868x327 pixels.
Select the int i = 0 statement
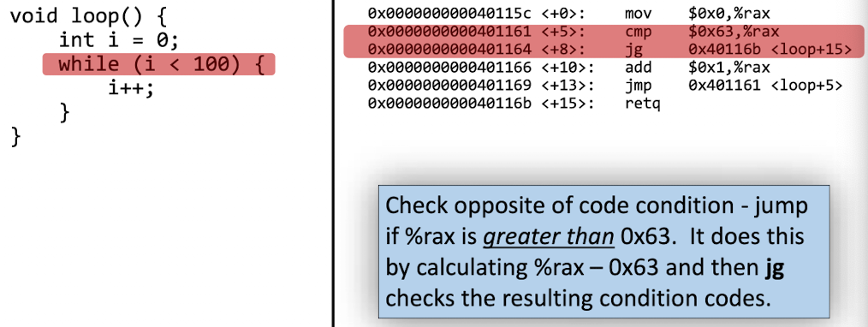(x=118, y=40)
